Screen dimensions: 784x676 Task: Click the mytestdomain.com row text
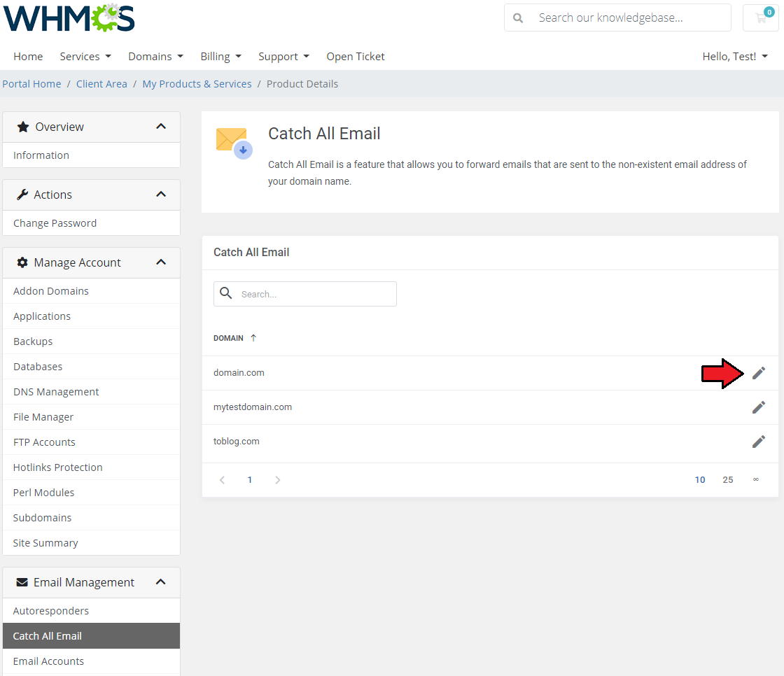[253, 407]
